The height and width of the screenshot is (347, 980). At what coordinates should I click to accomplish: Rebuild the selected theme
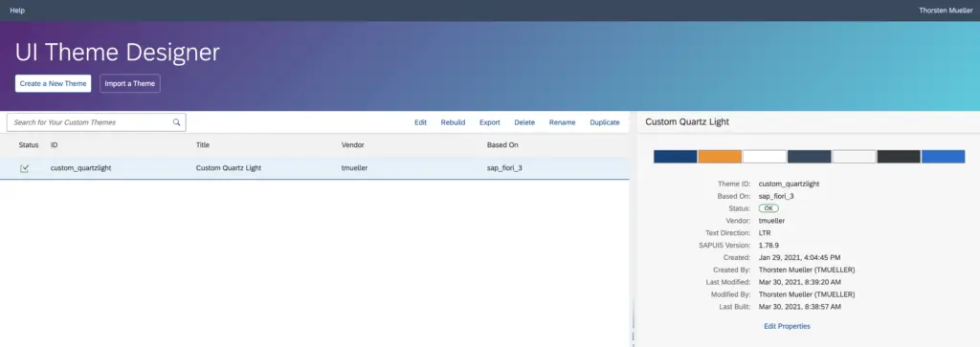(x=453, y=122)
